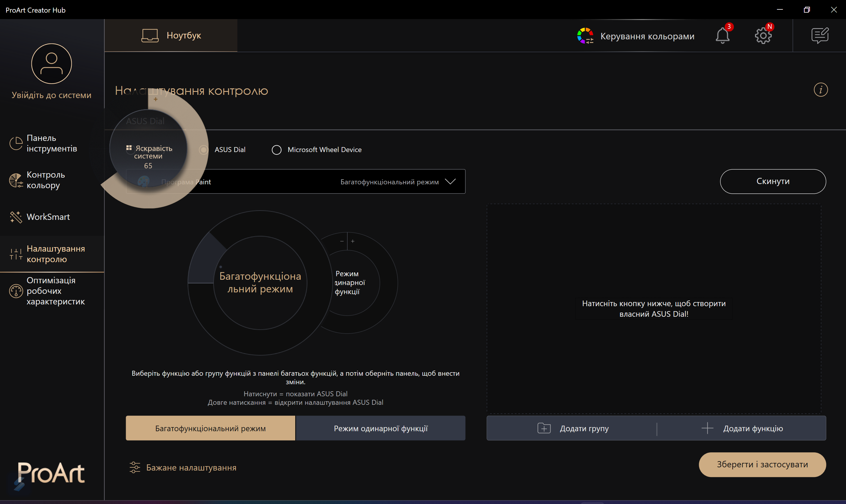The height and width of the screenshot is (504, 846).
Task: Open the notifications bell icon
Action: coord(722,36)
